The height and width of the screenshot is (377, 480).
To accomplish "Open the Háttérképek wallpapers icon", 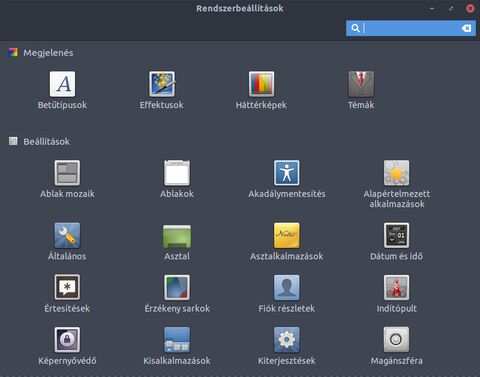I will [x=261, y=84].
